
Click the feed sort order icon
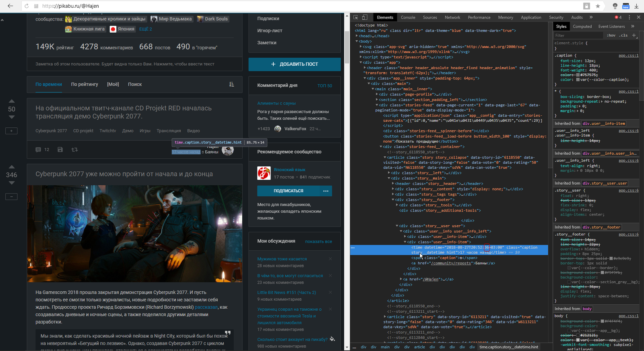coord(231,84)
